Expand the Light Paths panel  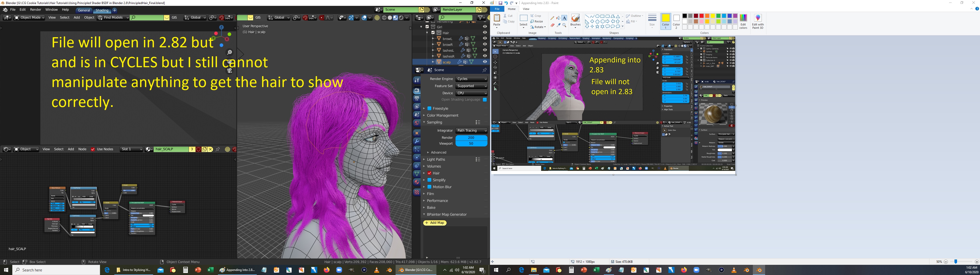coord(436,160)
